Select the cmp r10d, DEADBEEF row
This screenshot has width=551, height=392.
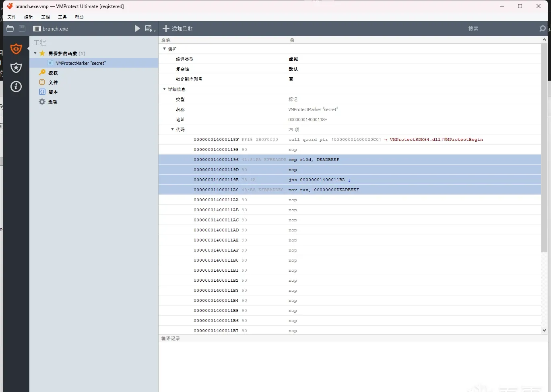pyautogui.click(x=350, y=159)
